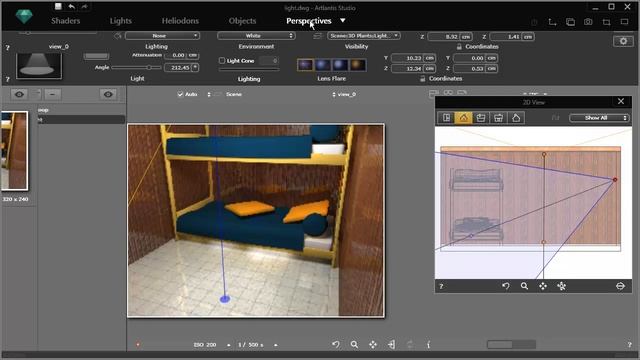Open the Visibility scene dropdown
Image resolution: width=640 pixels, height=360 pixels.
pos(364,36)
